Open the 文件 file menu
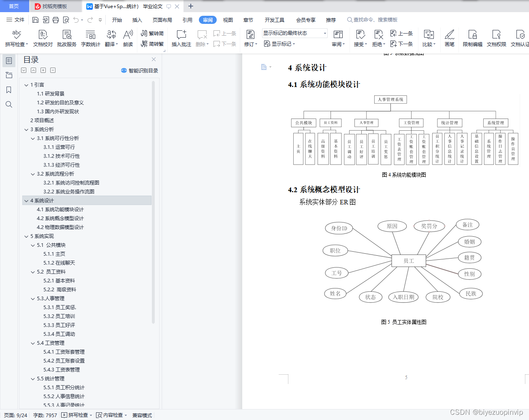 click(x=15, y=20)
